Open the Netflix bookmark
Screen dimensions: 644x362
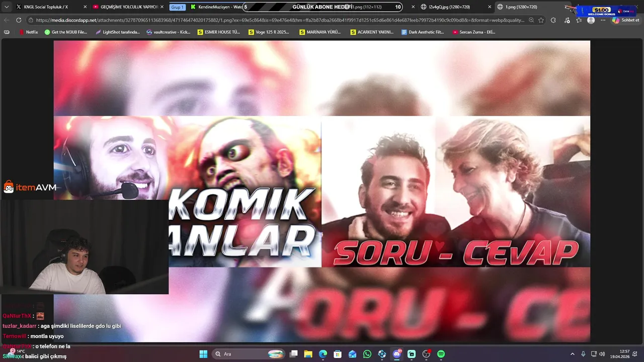coord(28,32)
